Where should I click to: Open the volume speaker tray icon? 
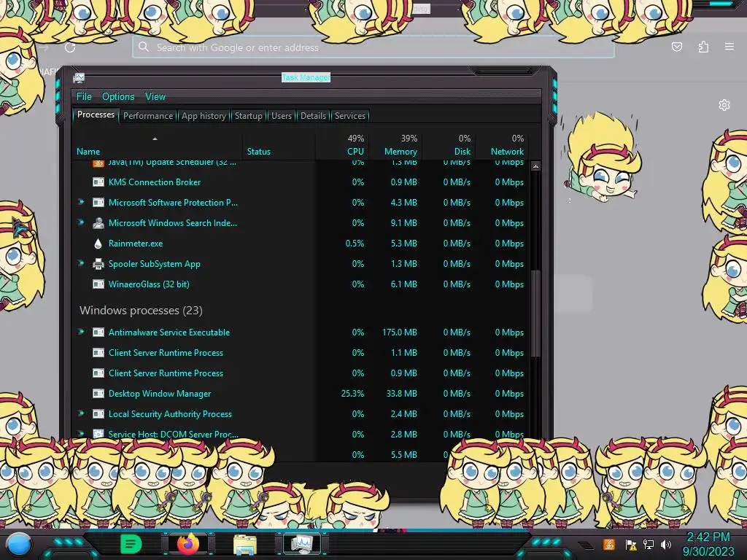(x=666, y=544)
